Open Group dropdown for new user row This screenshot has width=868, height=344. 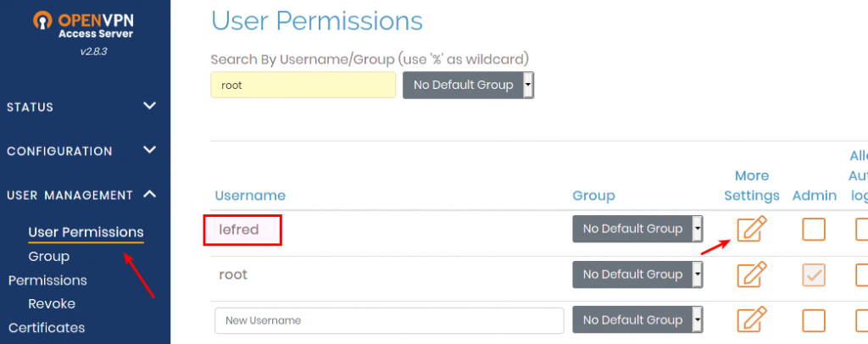[637, 320]
